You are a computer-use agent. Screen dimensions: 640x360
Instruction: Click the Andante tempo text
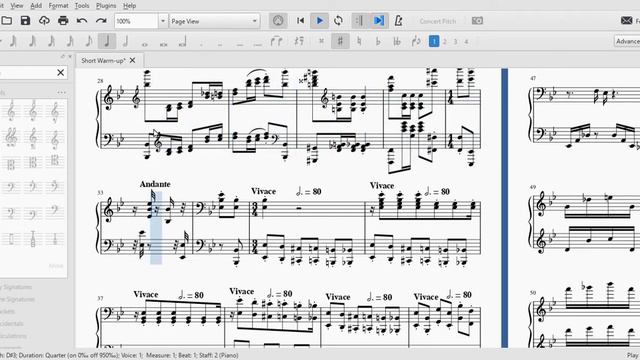tap(155, 184)
